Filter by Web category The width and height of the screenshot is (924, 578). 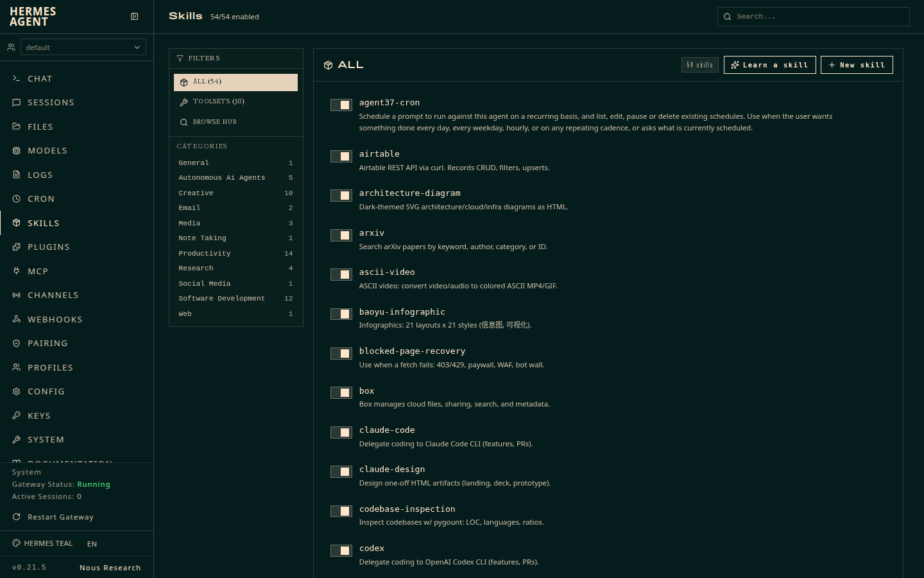coord(235,314)
